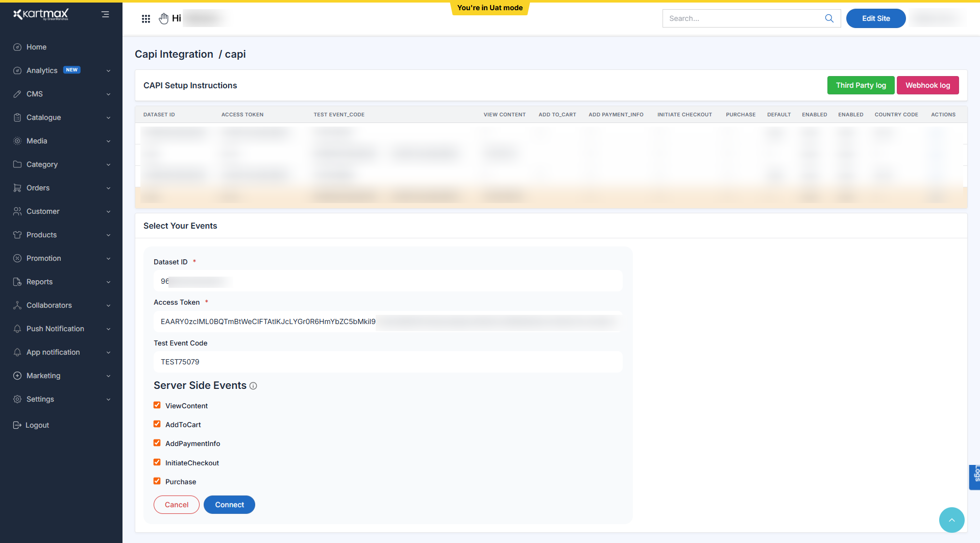Screen dimensions: 980x543
Task: Open the Third Party log
Action: tap(861, 85)
